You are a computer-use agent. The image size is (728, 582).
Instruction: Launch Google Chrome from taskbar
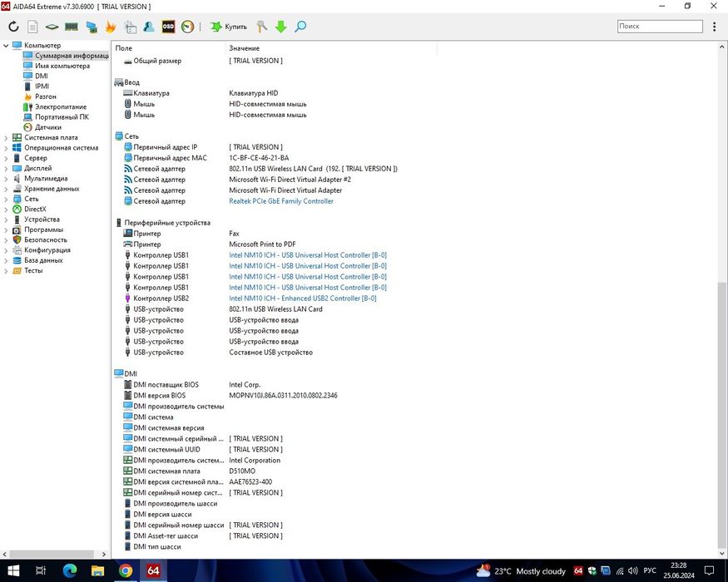pos(126,570)
